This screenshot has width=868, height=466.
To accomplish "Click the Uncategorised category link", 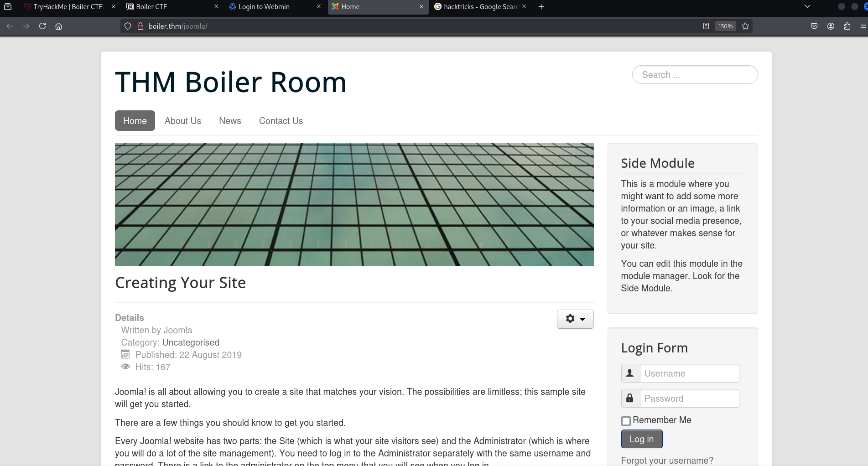I will (191, 342).
